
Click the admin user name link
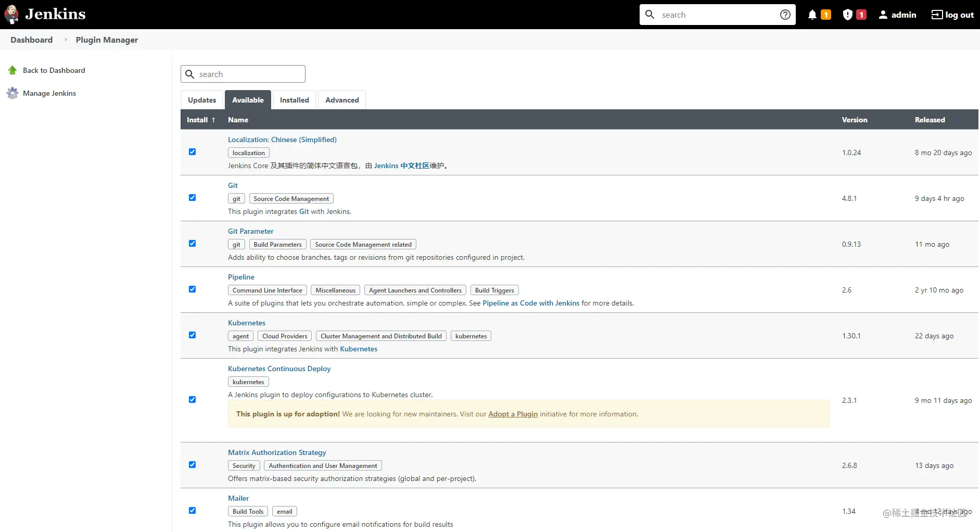point(903,15)
